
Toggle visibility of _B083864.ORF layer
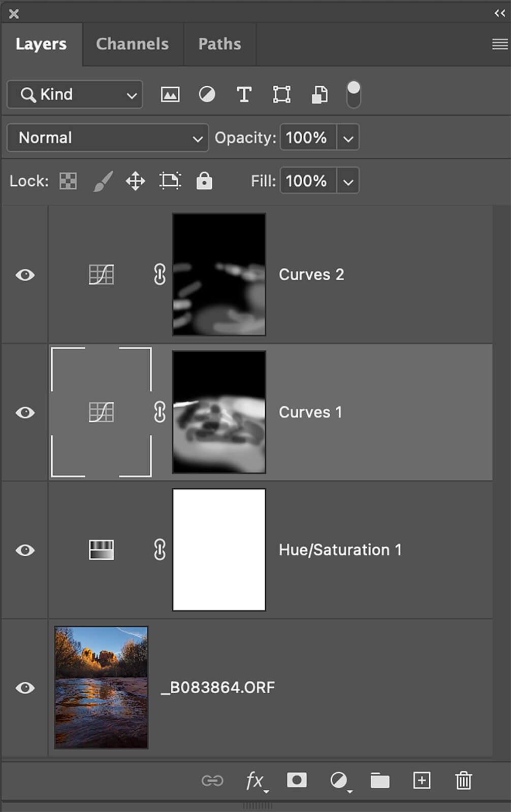click(x=25, y=688)
